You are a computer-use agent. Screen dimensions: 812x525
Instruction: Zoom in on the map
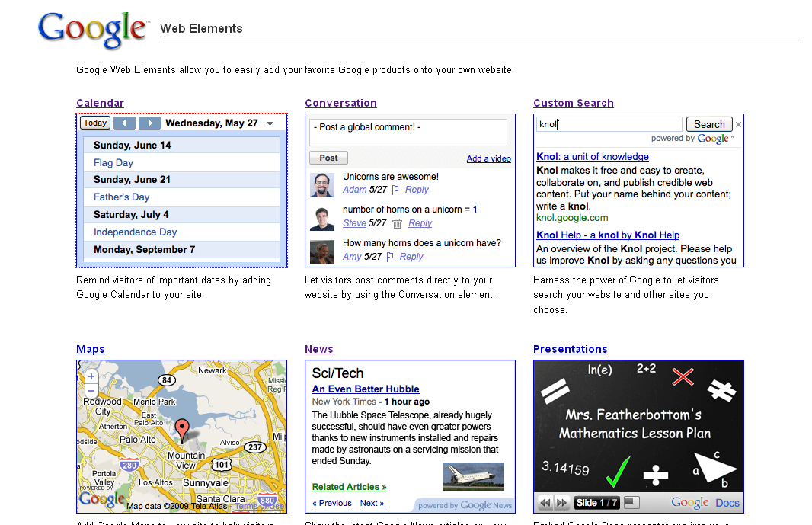[x=91, y=376]
